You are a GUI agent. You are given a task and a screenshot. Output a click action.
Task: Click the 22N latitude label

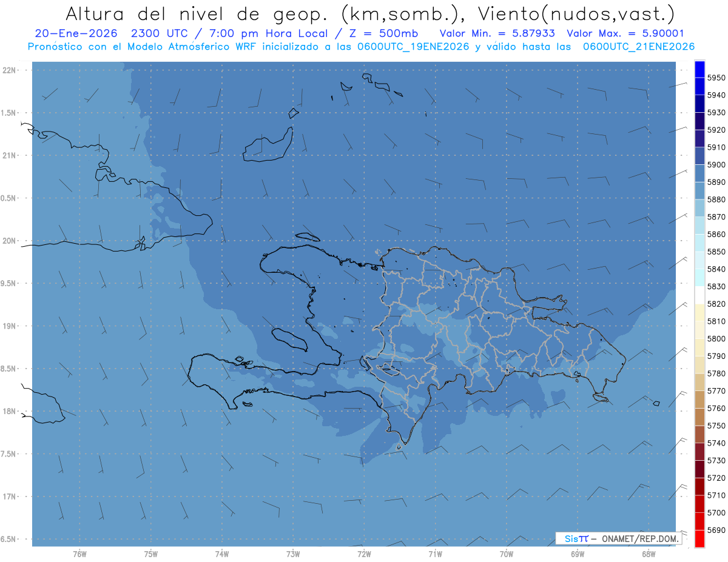coord(9,70)
